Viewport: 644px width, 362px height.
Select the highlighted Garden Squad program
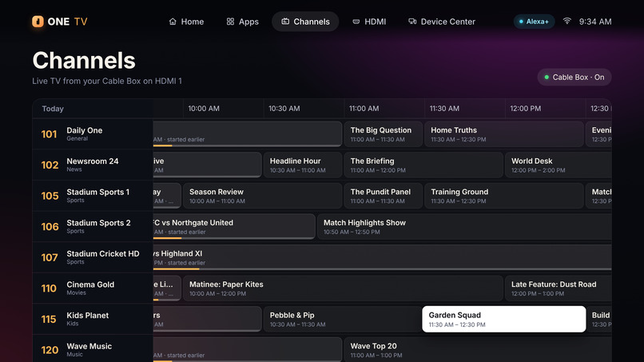(504, 319)
